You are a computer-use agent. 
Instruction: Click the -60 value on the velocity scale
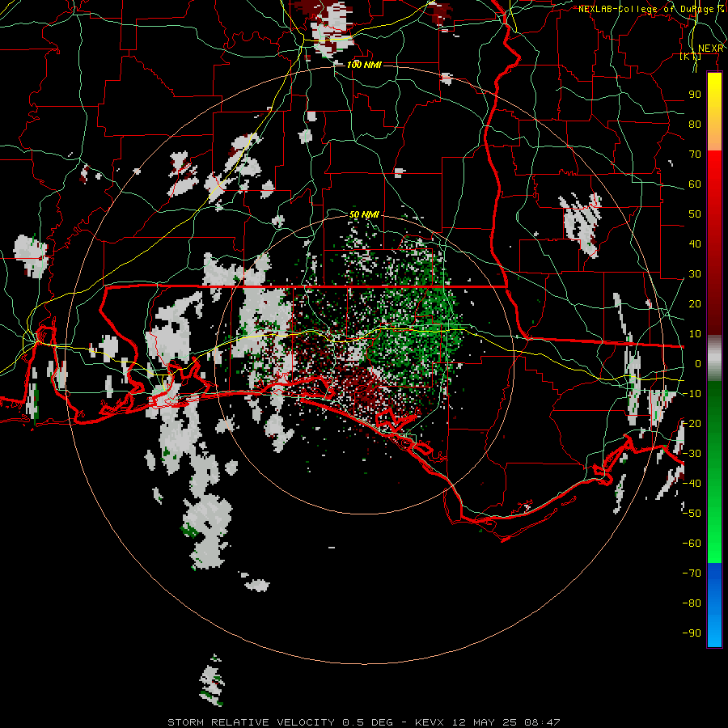692,544
